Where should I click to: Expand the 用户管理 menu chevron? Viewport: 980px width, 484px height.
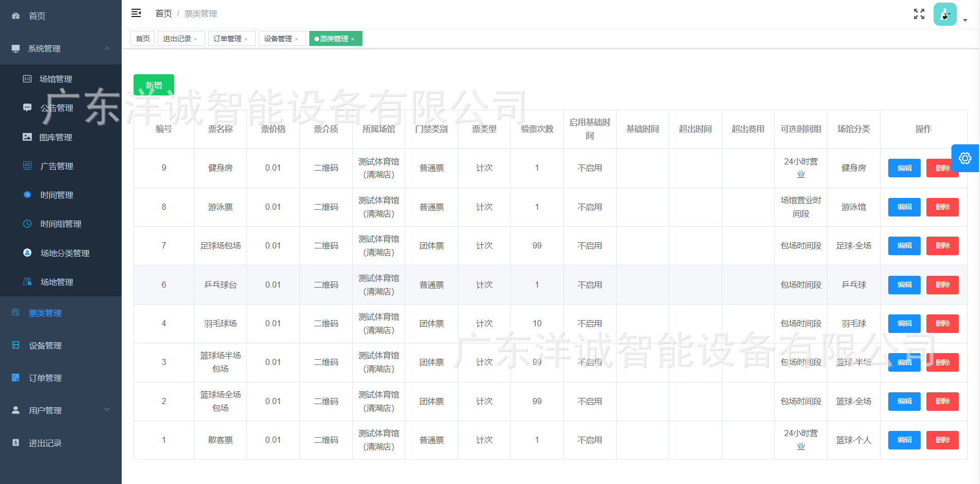point(107,410)
